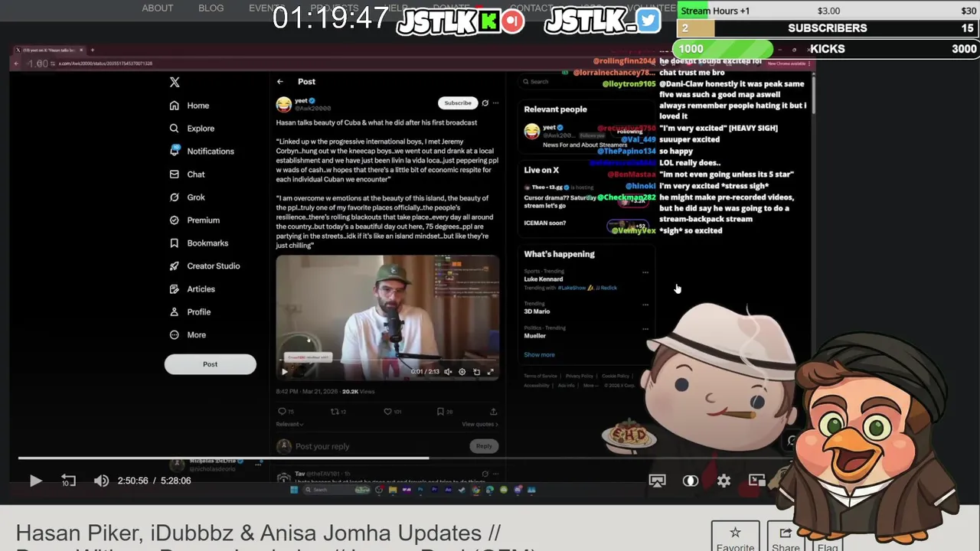Go to Home in X sidebar
This screenshot has height=551, width=980.
190,106
